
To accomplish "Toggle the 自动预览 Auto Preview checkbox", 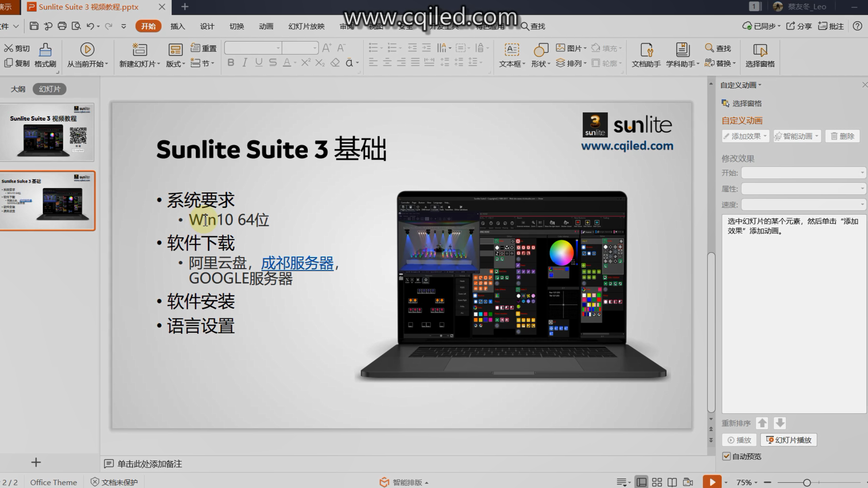I will click(726, 456).
